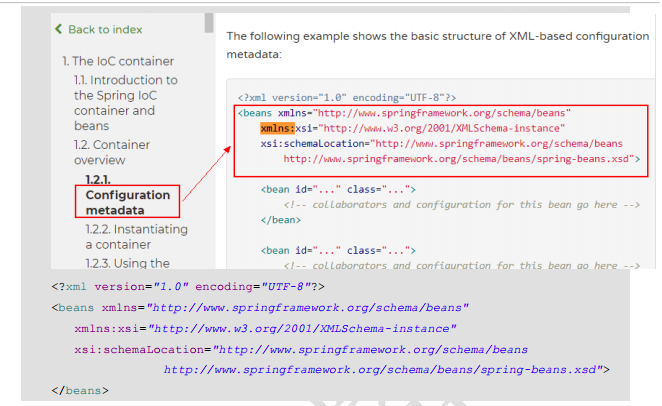The height and width of the screenshot is (406, 662).
Task: Click the highlighted xmlns: text in code
Action: click(277, 128)
